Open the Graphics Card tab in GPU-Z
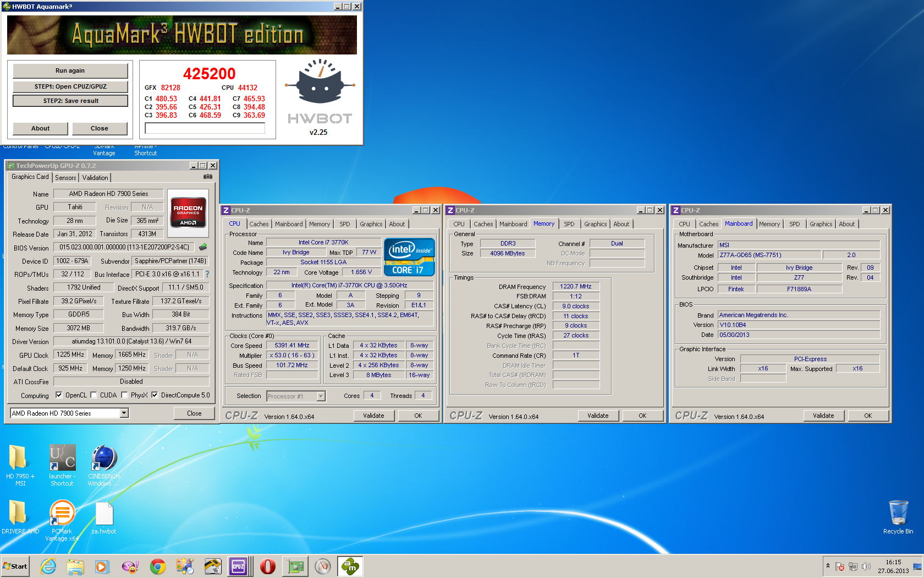Screen dimensions: 924x578 pos(30,177)
